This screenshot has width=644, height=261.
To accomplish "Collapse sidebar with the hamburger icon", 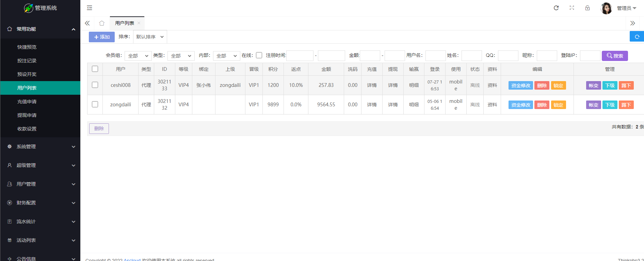I will pyautogui.click(x=90, y=8).
